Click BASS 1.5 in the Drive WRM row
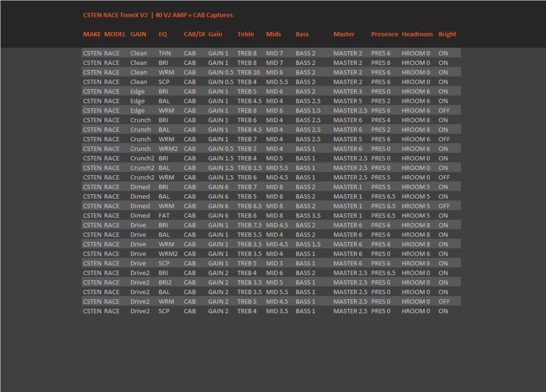The height and width of the screenshot is (392, 546). click(x=308, y=244)
